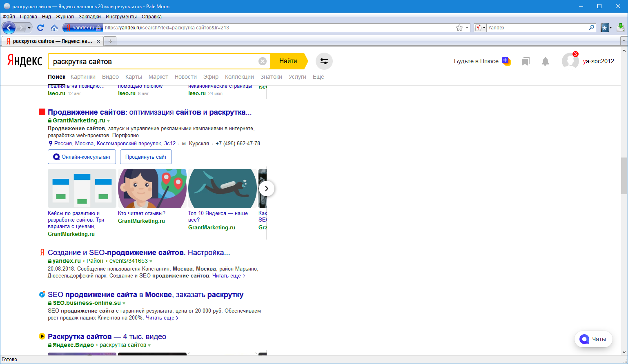Open Продвижение сайтов: оптимизация result link
Viewport: 628px width, 364px height.
(x=149, y=112)
